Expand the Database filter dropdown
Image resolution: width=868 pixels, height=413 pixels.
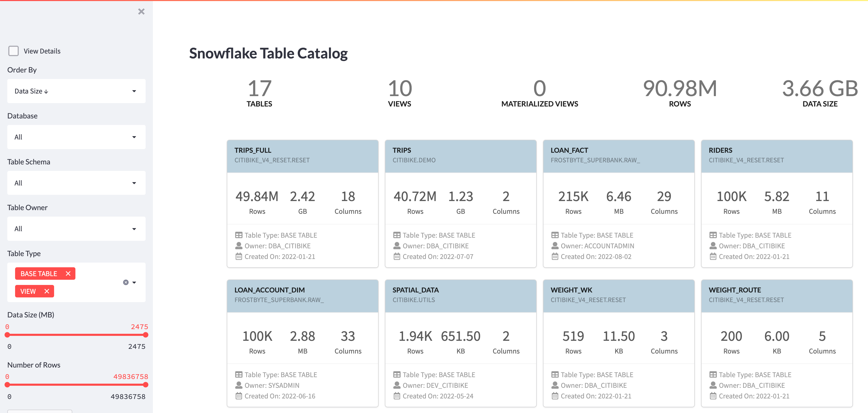[x=76, y=137]
